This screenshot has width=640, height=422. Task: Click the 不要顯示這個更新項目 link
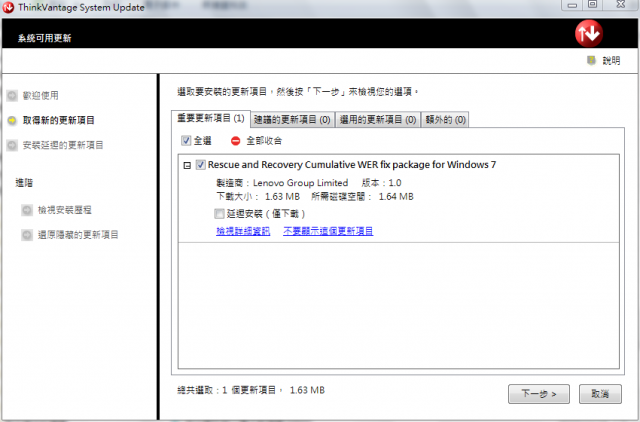[x=327, y=231]
